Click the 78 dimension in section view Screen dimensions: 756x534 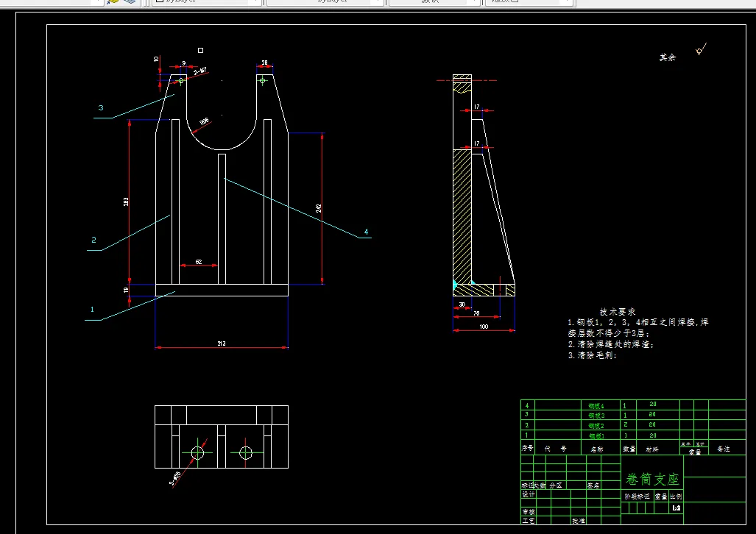476,313
